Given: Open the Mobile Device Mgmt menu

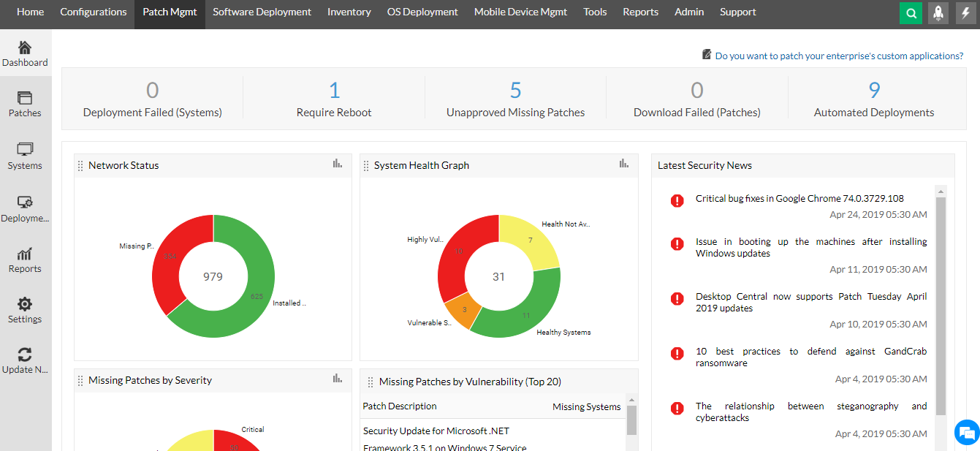Looking at the screenshot, I should point(520,12).
